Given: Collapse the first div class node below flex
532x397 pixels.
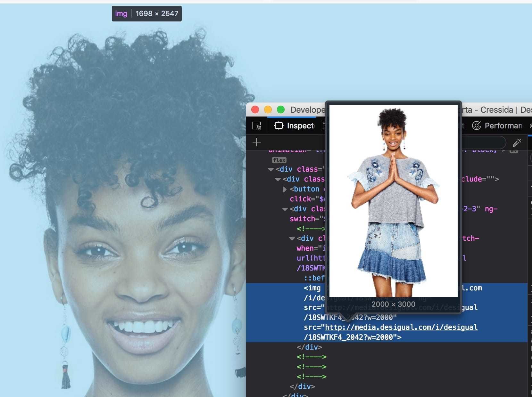Looking at the screenshot, I should point(271,169).
